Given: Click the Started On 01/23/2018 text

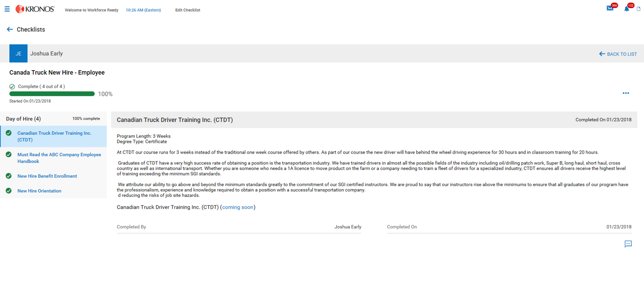Looking at the screenshot, I should [x=30, y=101].
